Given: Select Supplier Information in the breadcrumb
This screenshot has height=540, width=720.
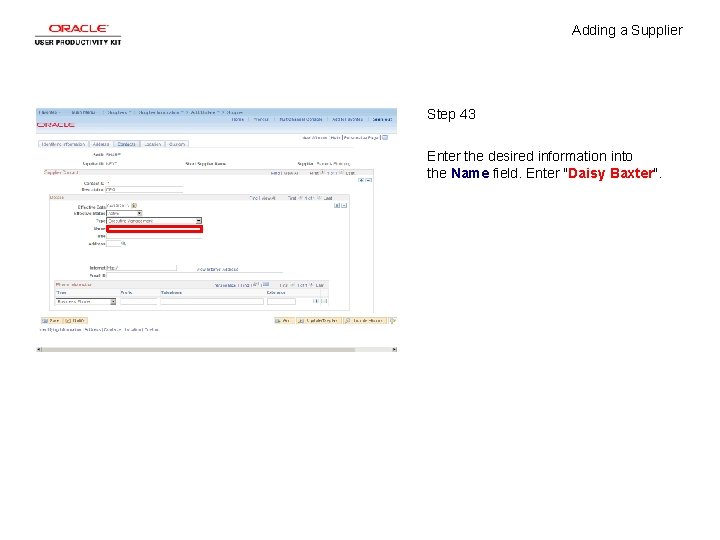Looking at the screenshot, I should pyautogui.click(x=159, y=112).
